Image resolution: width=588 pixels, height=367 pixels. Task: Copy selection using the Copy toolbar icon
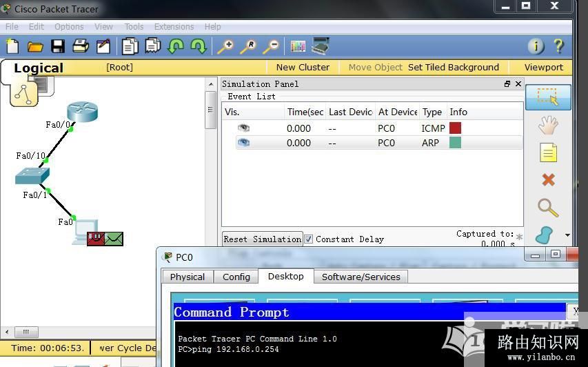(130, 46)
